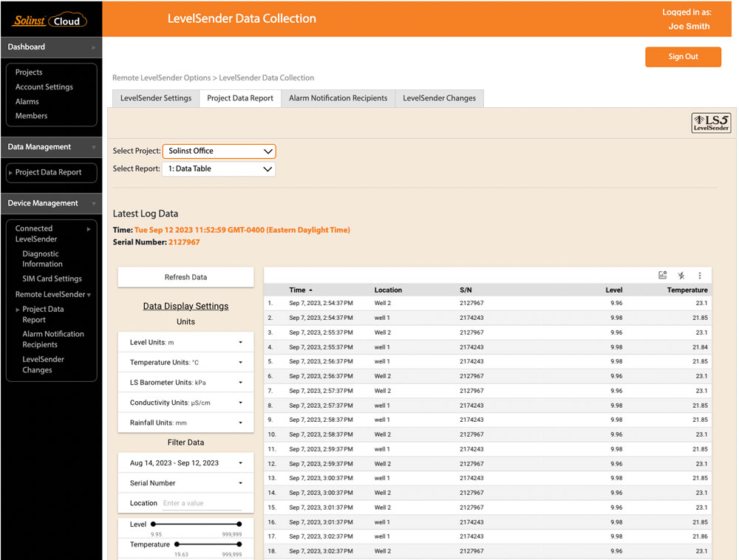Collapse the Data Management section

pos(93,147)
